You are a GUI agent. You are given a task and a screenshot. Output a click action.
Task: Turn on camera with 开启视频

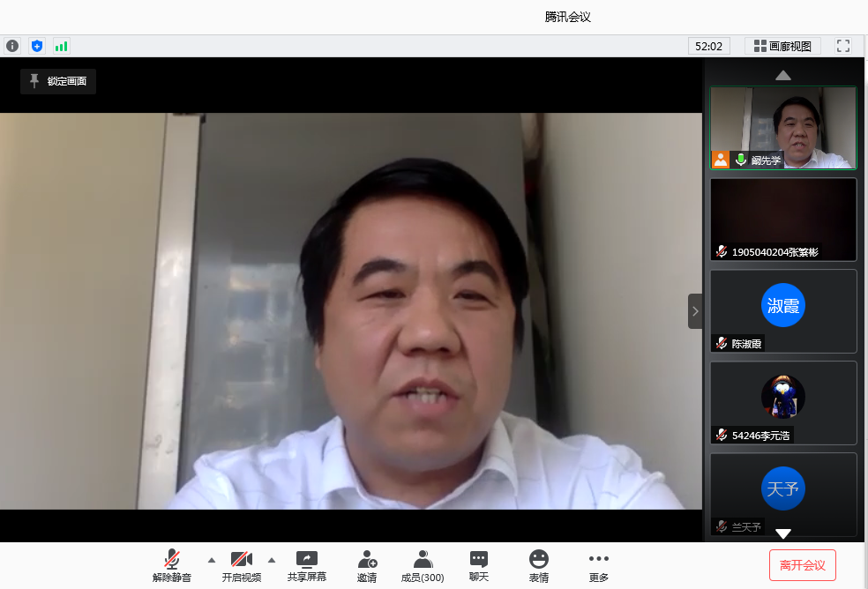(241, 565)
